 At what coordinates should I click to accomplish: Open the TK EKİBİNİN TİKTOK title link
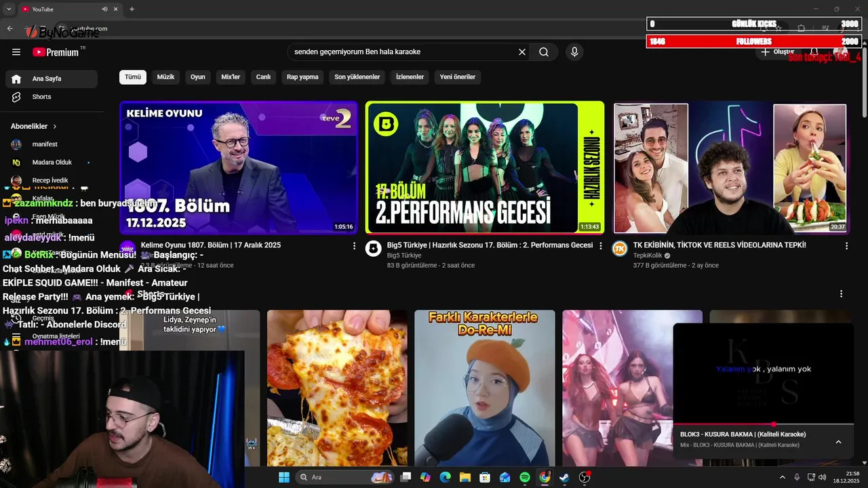(719, 245)
